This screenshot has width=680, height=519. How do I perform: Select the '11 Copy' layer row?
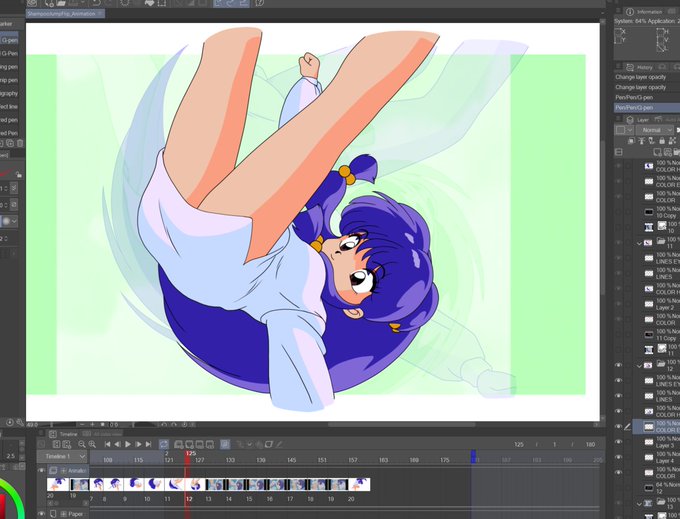(656, 334)
